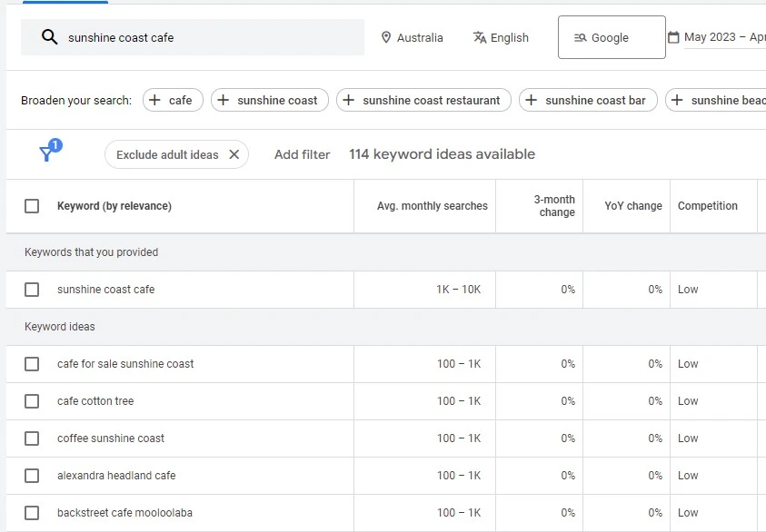This screenshot has height=532, width=766.
Task: Click the Add filter link
Action: click(x=302, y=154)
